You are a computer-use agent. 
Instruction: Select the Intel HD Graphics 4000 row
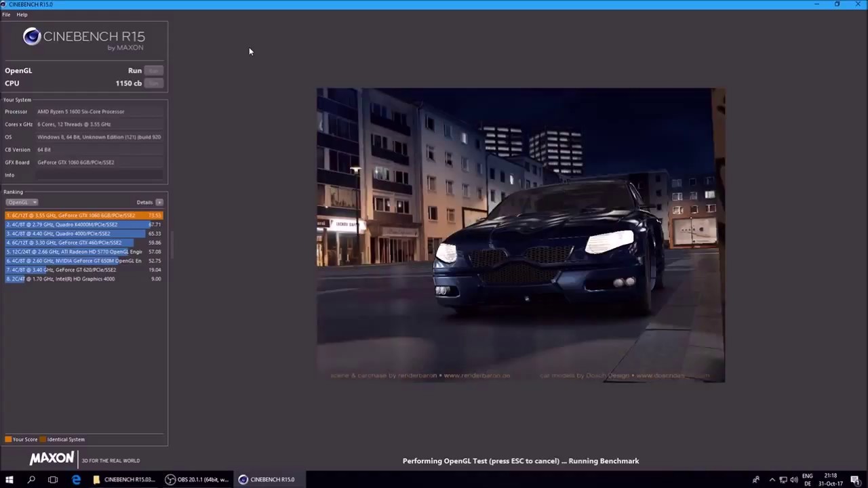coord(84,279)
